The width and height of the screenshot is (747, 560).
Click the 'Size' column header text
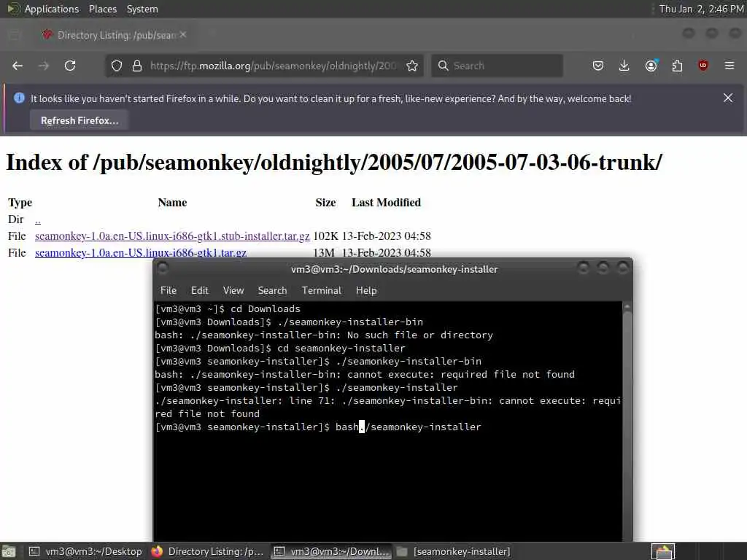pos(325,203)
